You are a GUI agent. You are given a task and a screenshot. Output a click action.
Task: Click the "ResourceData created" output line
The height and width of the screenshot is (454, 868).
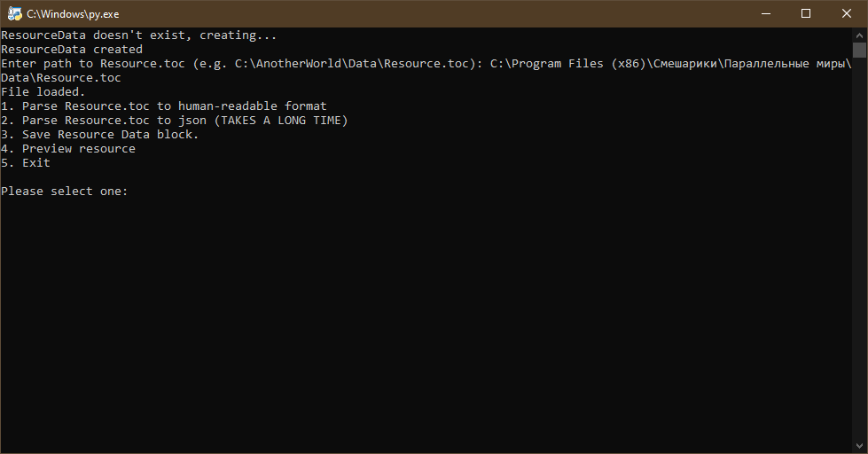tap(72, 50)
